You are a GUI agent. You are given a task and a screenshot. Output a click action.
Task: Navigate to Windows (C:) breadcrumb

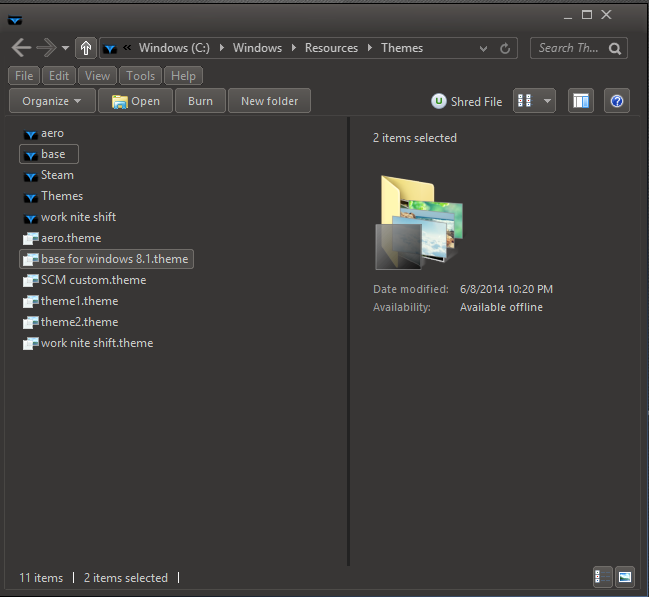click(x=174, y=48)
